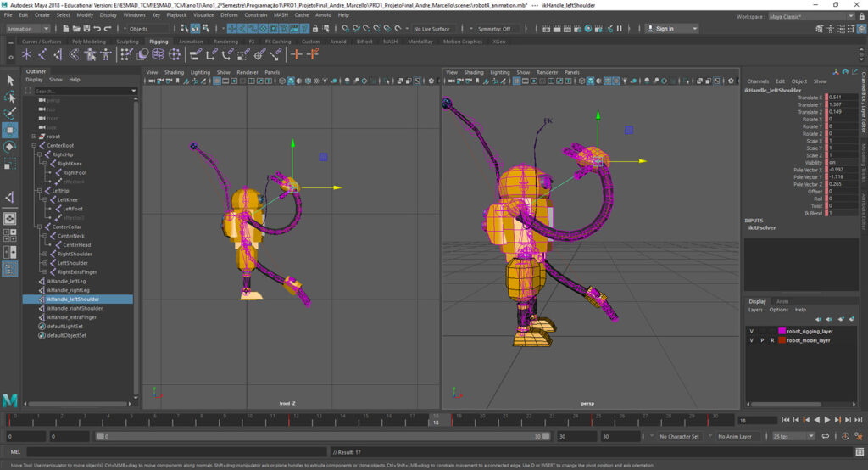Switch to the Animation shelf tab
The width and height of the screenshot is (868, 470).
(x=190, y=41)
